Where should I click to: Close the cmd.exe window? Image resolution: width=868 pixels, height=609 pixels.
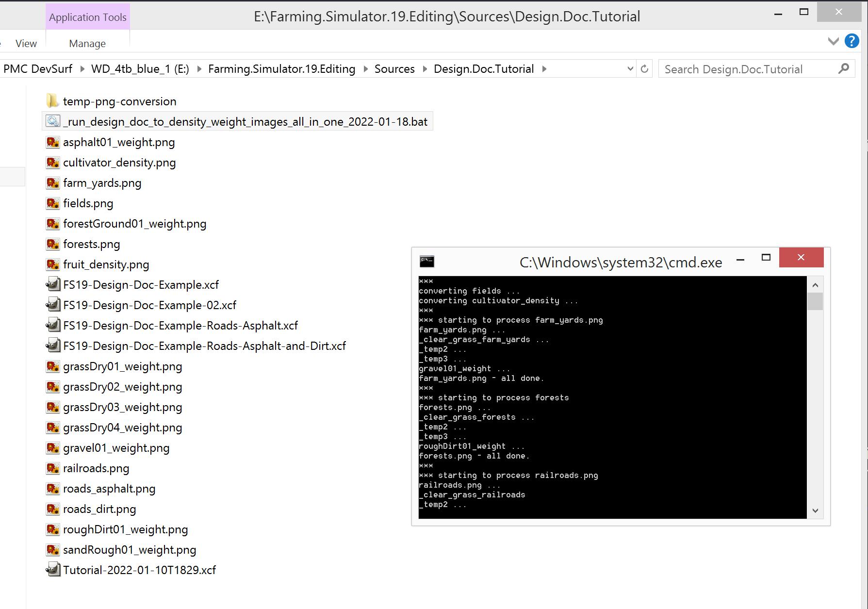tap(801, 257)
